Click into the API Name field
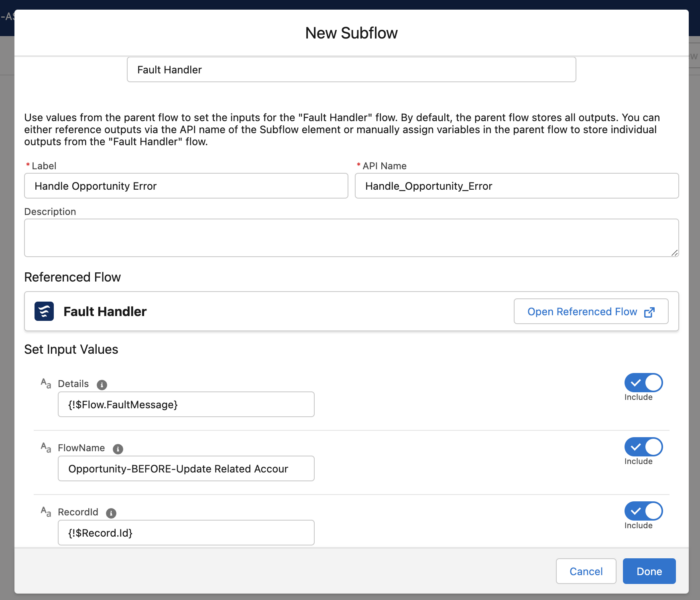Viewport: 700px width, 600px height. coord(516,186)
